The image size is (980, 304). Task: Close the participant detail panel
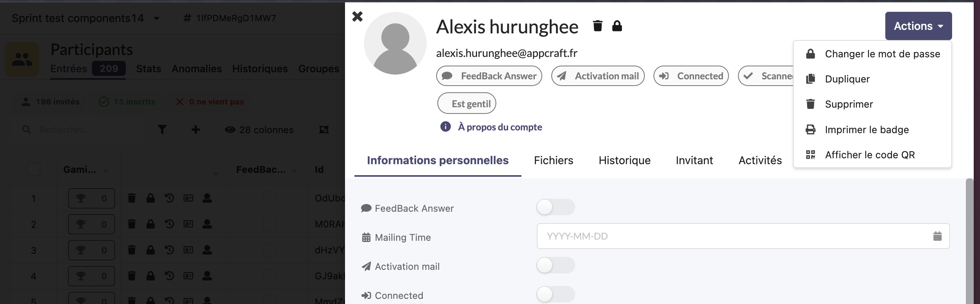tap(357, 16)
